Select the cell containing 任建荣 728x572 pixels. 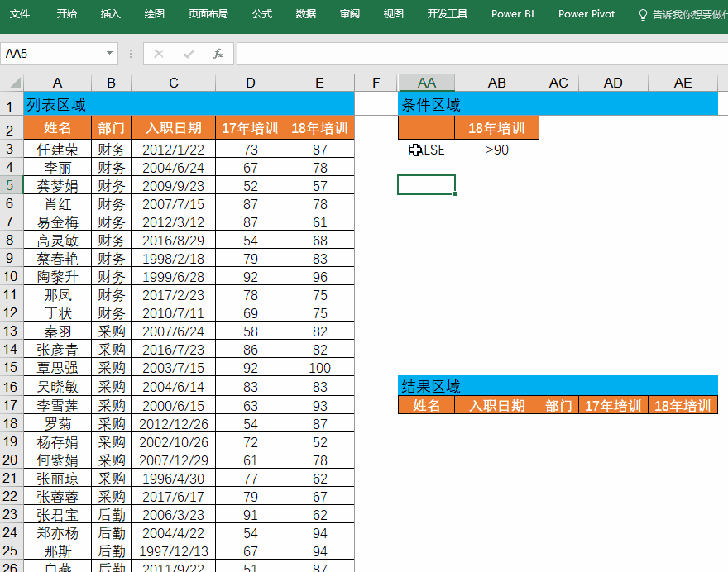tap(56, 149)
